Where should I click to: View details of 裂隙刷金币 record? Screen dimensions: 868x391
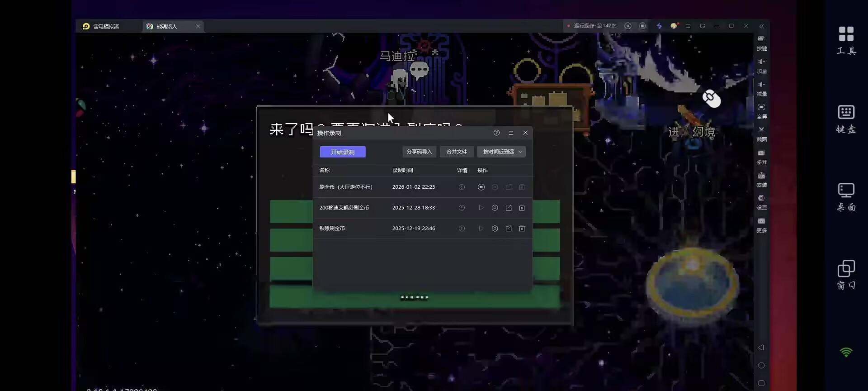(x=462, y=229)
